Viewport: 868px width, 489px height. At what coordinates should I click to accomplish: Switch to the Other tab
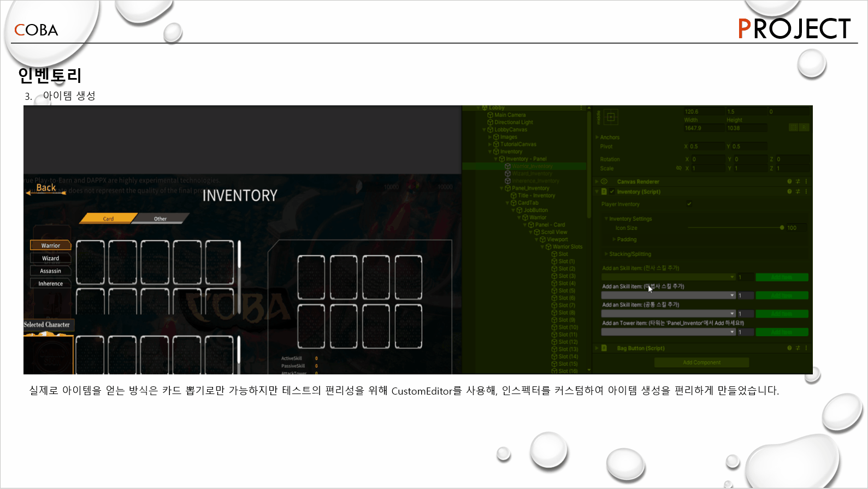[160, 218]
